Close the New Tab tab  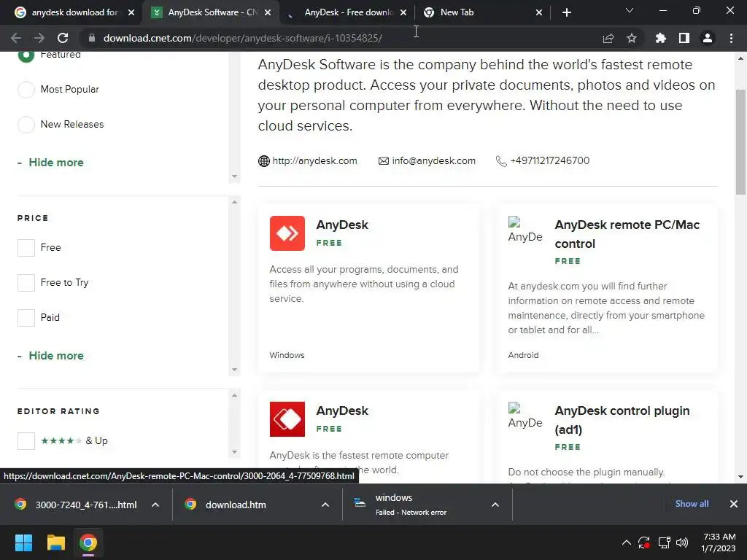click(539, 12)
